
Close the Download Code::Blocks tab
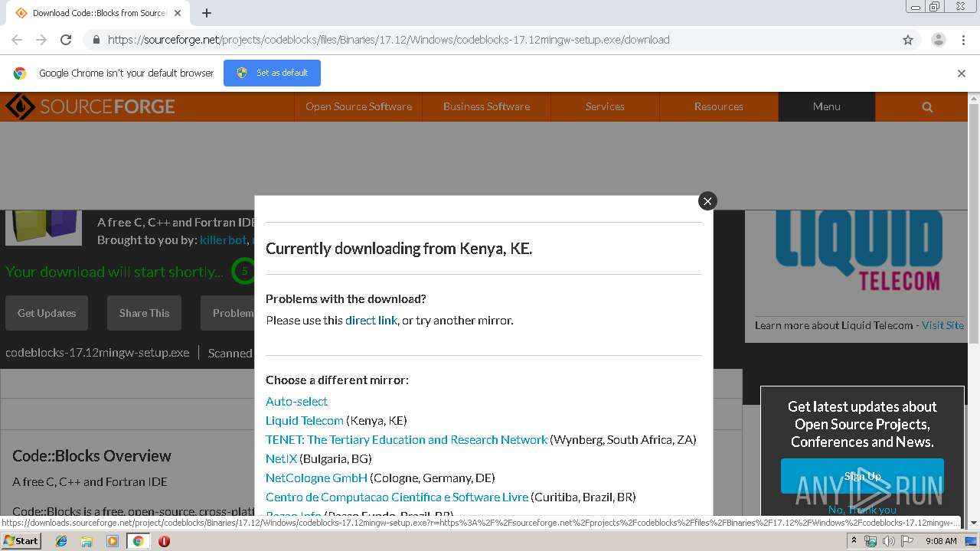pos(179,13)
